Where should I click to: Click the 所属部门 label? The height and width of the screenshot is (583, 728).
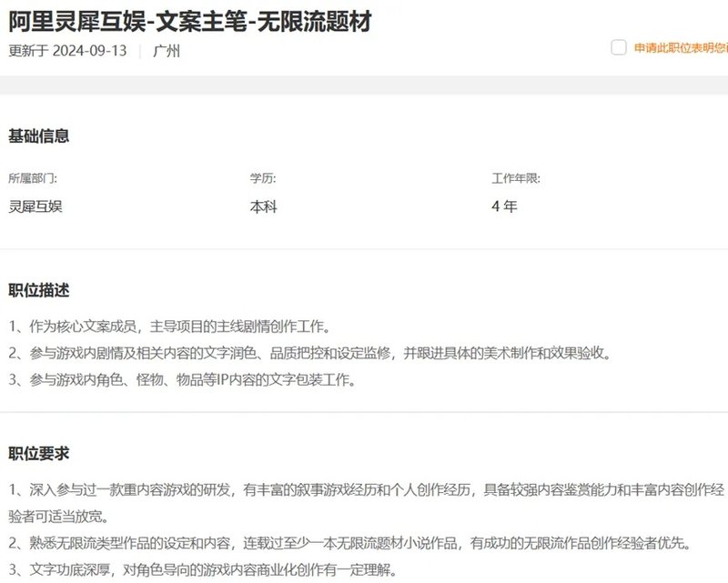coord(33,178)
